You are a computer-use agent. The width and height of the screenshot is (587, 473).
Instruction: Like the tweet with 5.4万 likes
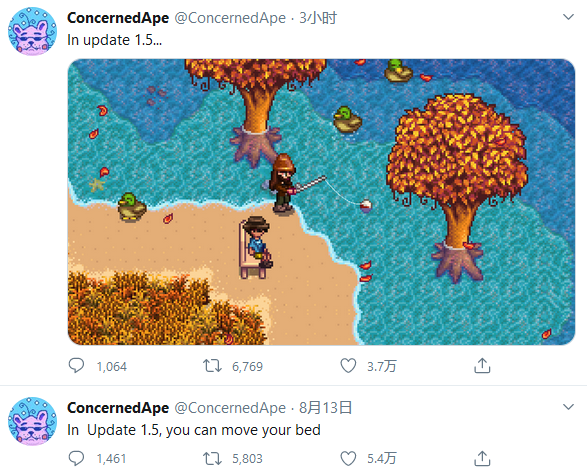click(x=348, y=458)
